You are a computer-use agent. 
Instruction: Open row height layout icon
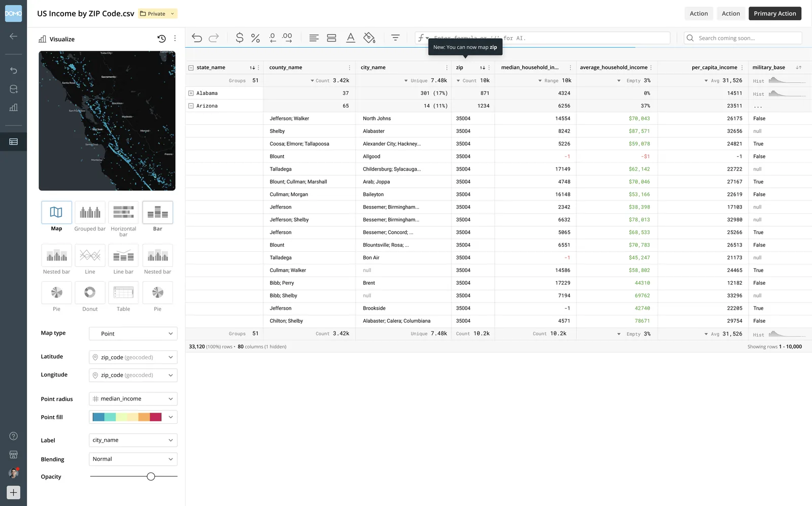point(332,38)
